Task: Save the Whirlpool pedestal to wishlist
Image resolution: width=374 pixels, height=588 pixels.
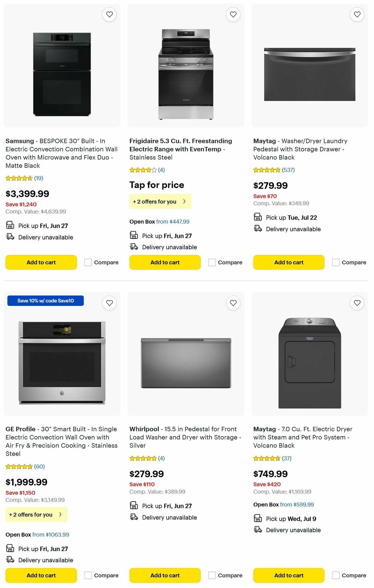Action: click(x=233, y=303)
